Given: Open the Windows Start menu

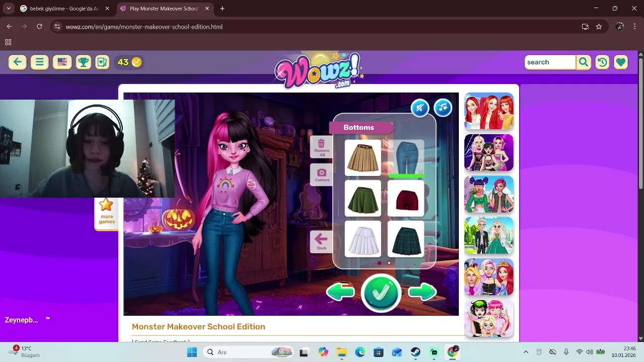Looking at the screenshot, I should point(192,352).
